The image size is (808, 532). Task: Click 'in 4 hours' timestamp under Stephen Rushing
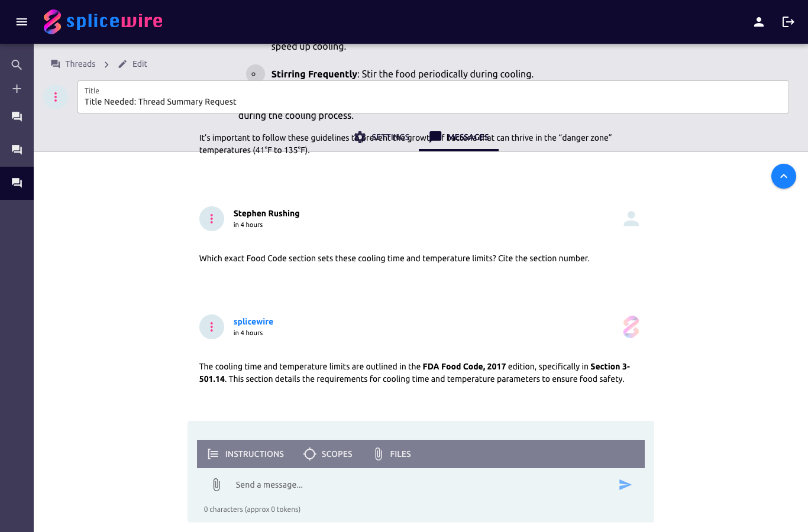(x=248, y=225)
